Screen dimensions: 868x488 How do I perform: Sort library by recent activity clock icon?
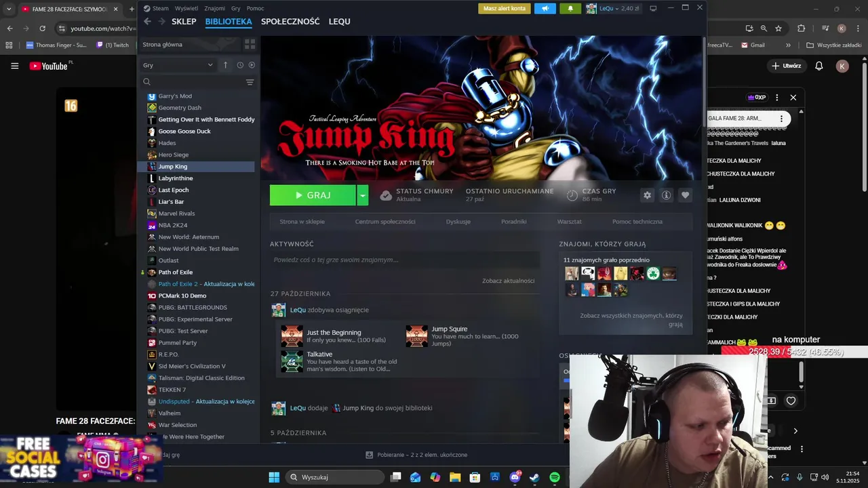tap(240, 65)
